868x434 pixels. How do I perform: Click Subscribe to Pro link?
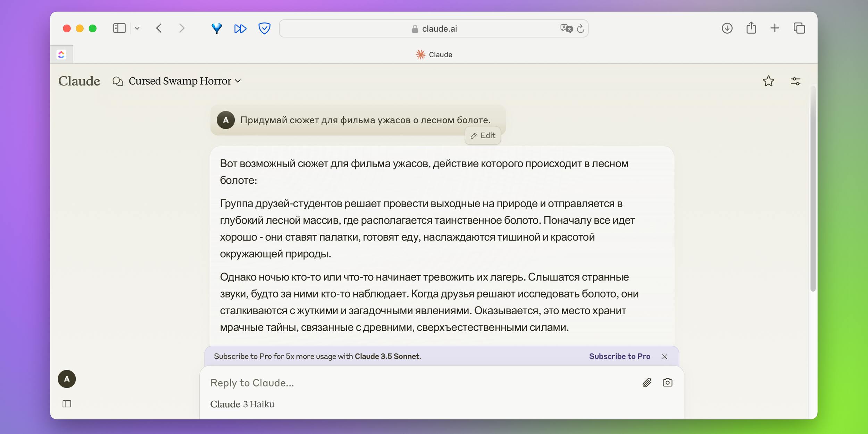tap(619, 356)
